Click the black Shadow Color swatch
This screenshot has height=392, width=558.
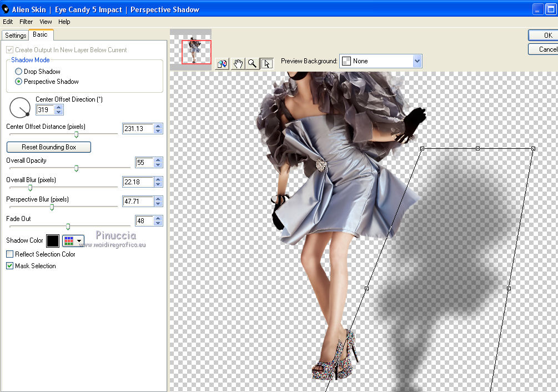coord(53,241)
